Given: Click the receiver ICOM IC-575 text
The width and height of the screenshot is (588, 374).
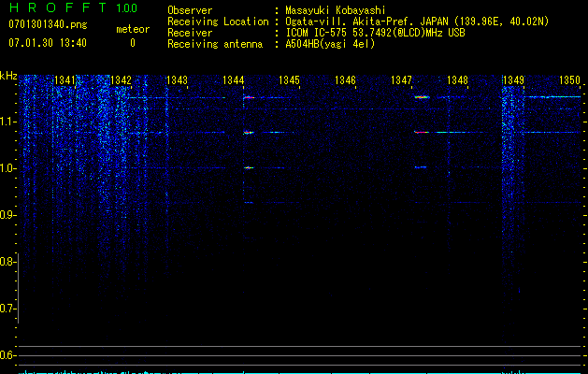Looking at the screenshot, I should pos(375,33).
